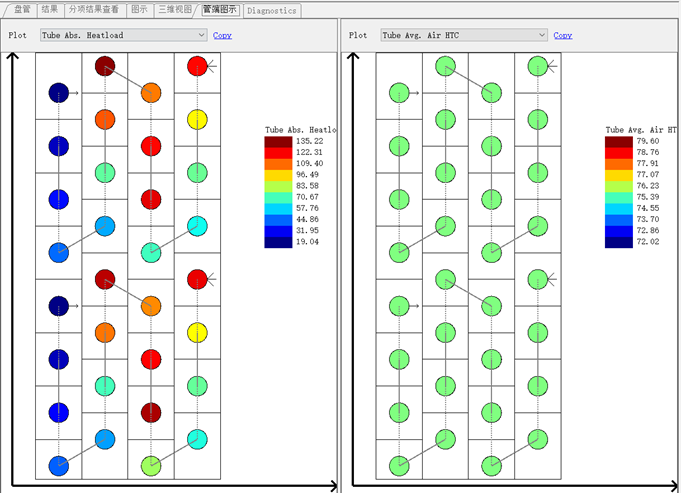Click the cyan 57.76 legend swatch
This screenshot has width=681, height=493.
click(278, 208)
